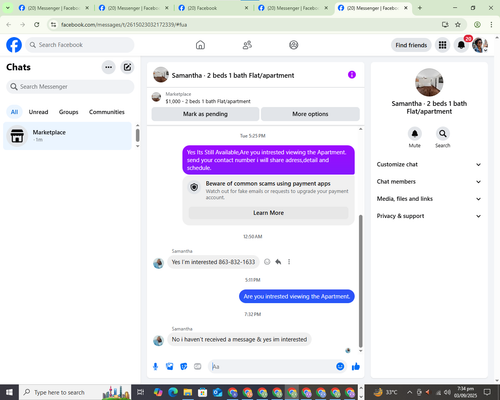Open a new browser tab

(420, 8)
